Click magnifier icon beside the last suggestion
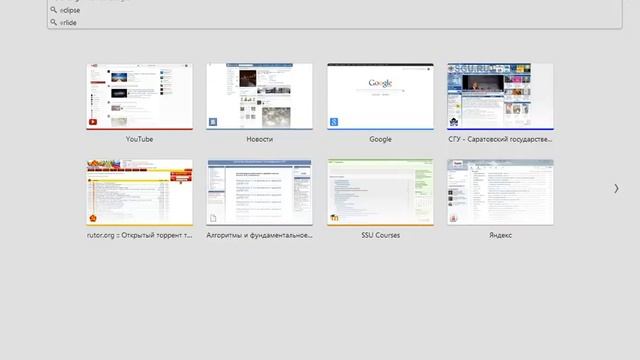The width and height of the screenshot is (640, 360). pyautogui.click(x=53, y=22)
